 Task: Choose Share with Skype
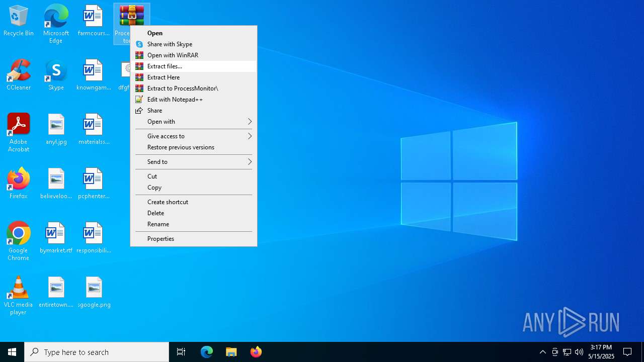pos(194,44)
